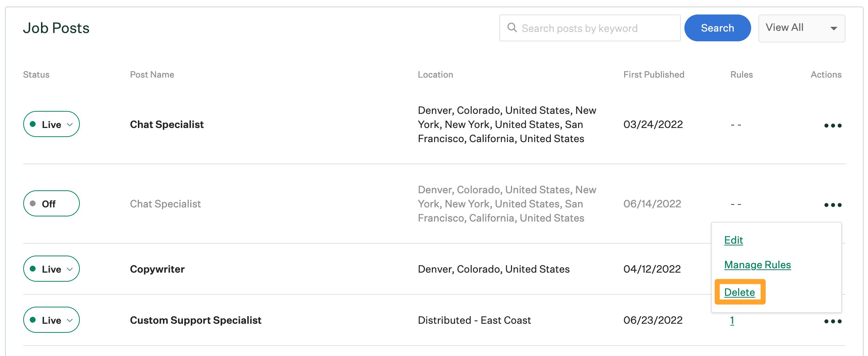Click the Off status pill for Chat Specialist
The image size is (868, 356).
click(51, 203)
